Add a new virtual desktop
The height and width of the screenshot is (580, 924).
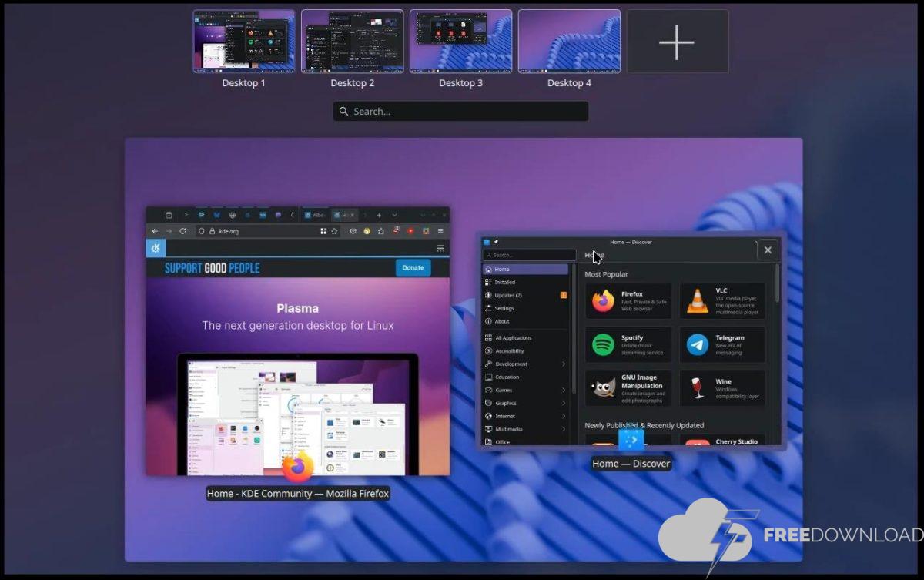pos(677,42)
